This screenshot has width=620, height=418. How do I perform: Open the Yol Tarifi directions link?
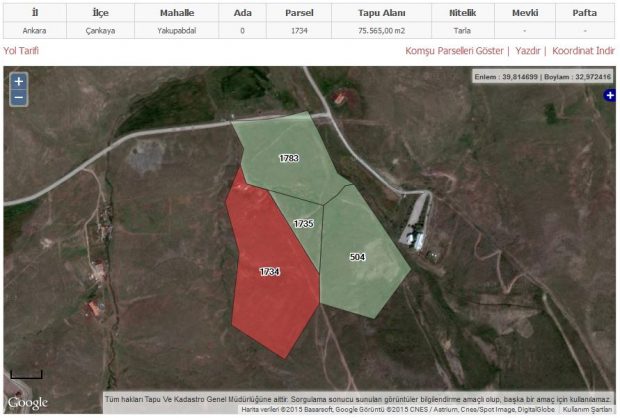point(24,50)
